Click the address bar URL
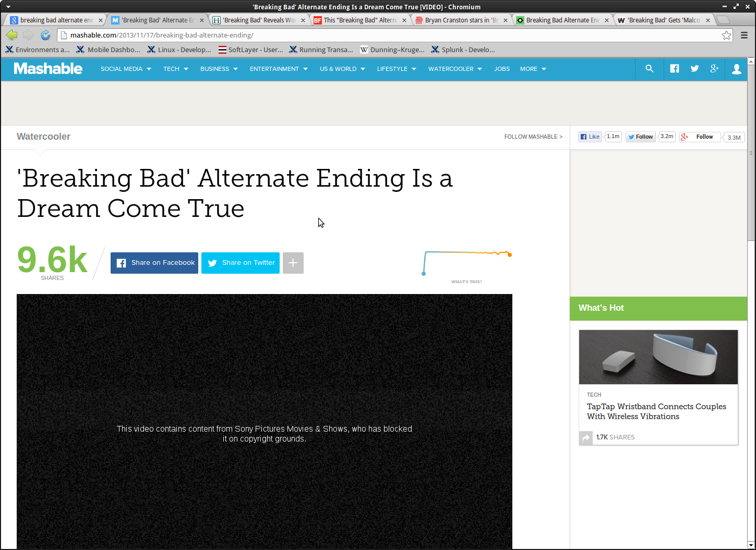The height and width of the screenshot is (550, 756). click(162, 35)
